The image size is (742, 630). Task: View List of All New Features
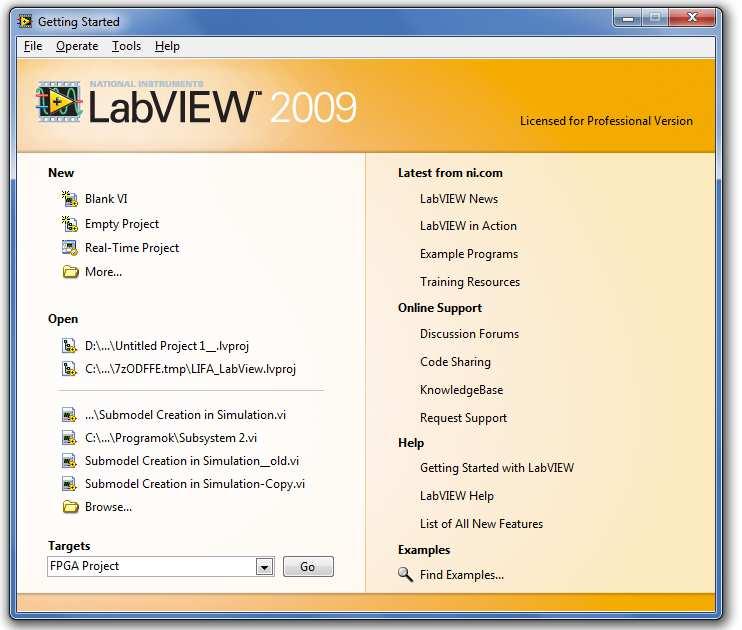[x=481, y=524]
